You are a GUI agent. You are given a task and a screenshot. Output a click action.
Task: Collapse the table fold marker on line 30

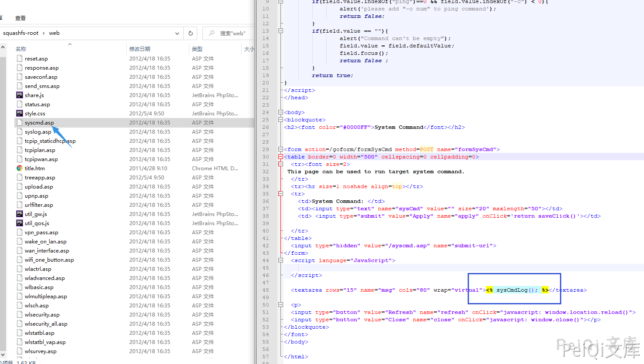280,157
